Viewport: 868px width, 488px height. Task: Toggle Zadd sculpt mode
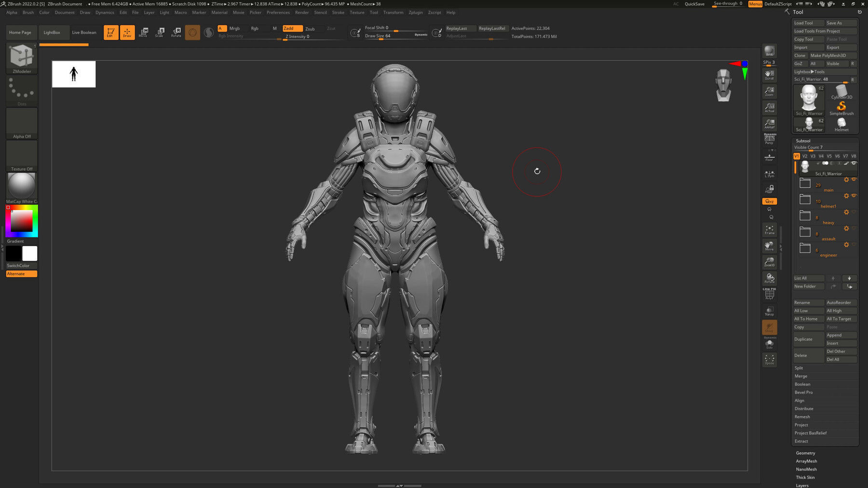[x=293, y=28]
